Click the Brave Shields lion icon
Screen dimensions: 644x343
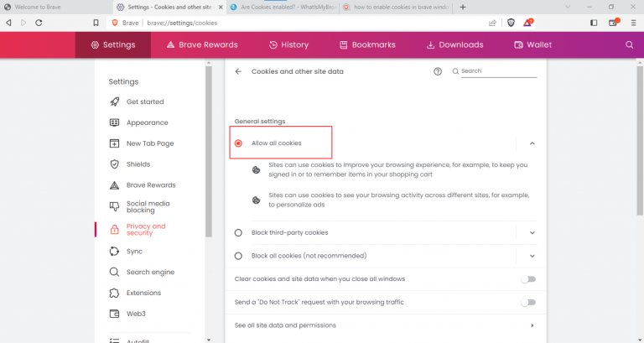(x=512, y=23)
